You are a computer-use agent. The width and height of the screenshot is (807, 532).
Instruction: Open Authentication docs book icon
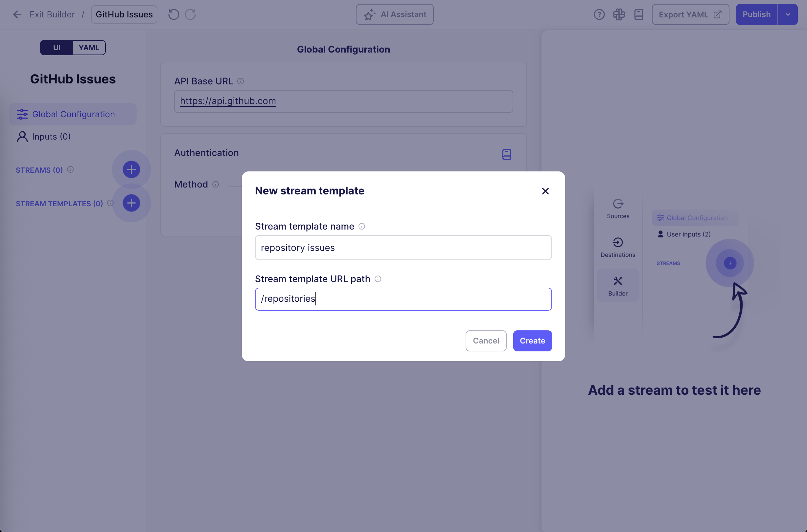[x=506, y=154]
